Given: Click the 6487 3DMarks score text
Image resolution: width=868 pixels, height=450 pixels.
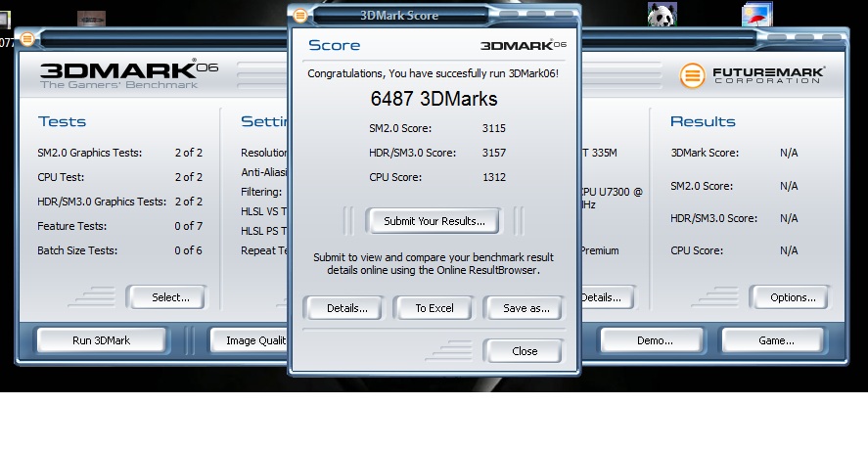Looking at the screenshot, I should pyautogui.click(x=434, y=99).
